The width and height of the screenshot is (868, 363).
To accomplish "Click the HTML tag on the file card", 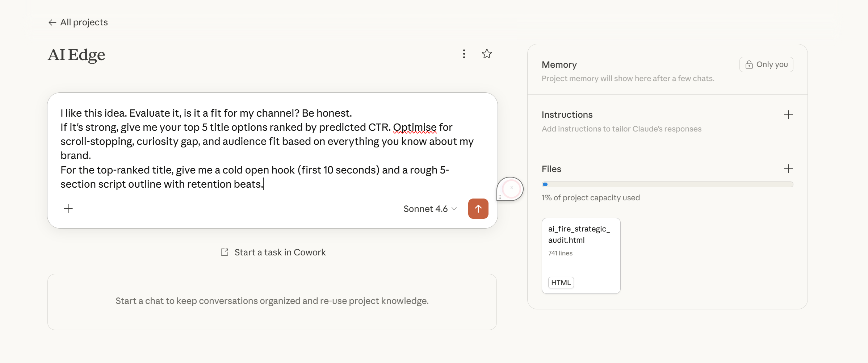I will [561, 282].
